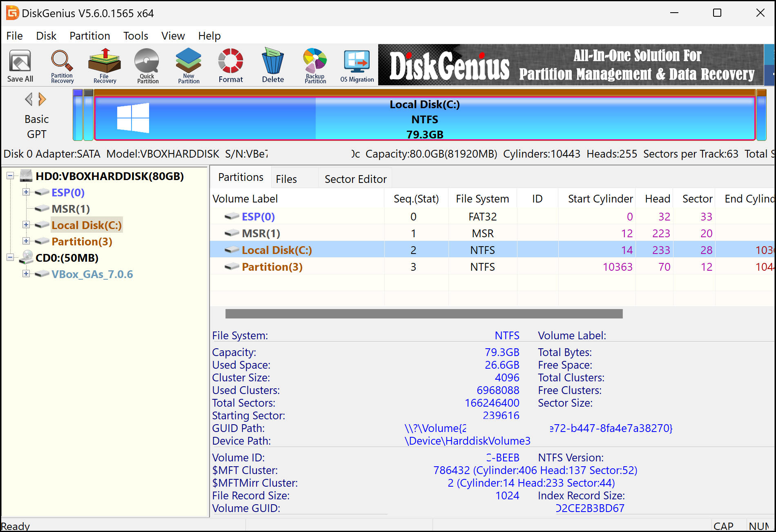Screen dimensions: 776x532
Task: Open the File menu
Action: click(15, 36)
